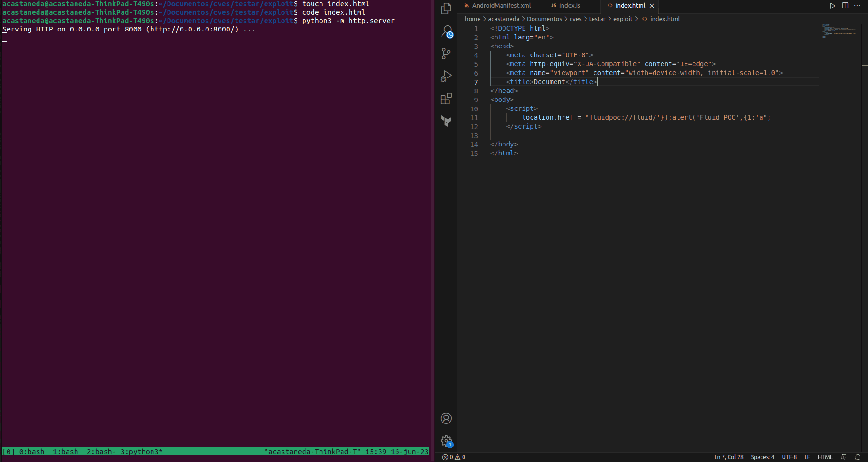Change end of line sequence LF
Screen dimensions: 868x462
pos(807,457)
